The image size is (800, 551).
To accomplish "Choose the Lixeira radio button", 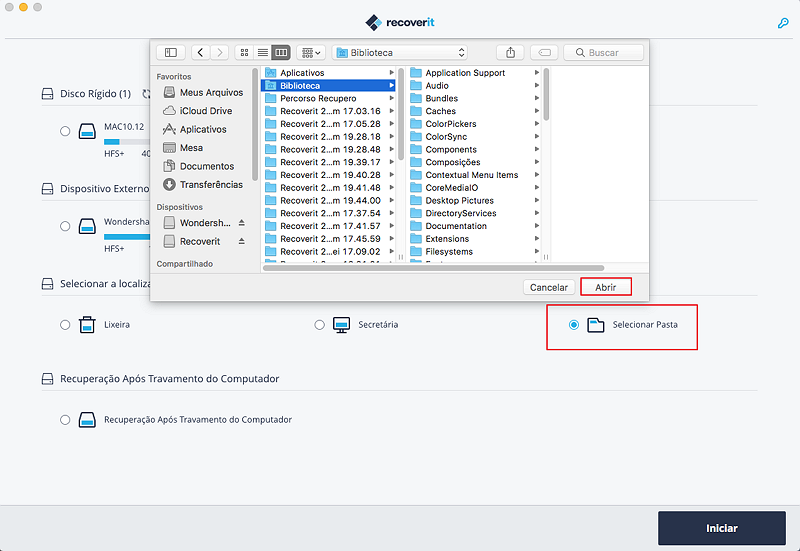I will tap(65, 324).
